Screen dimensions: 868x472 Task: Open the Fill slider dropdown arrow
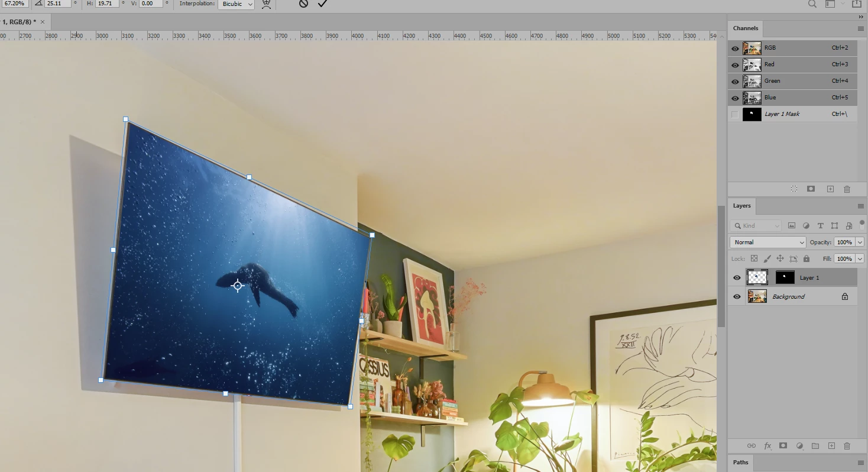tap(860, 258)
